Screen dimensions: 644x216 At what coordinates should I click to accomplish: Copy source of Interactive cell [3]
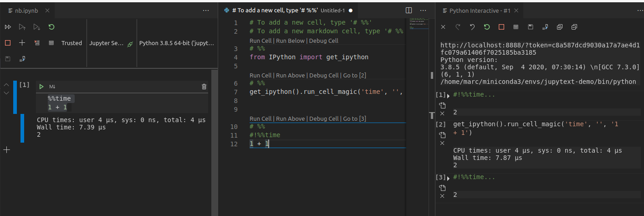pyautogui.click(x=442, y=188)
